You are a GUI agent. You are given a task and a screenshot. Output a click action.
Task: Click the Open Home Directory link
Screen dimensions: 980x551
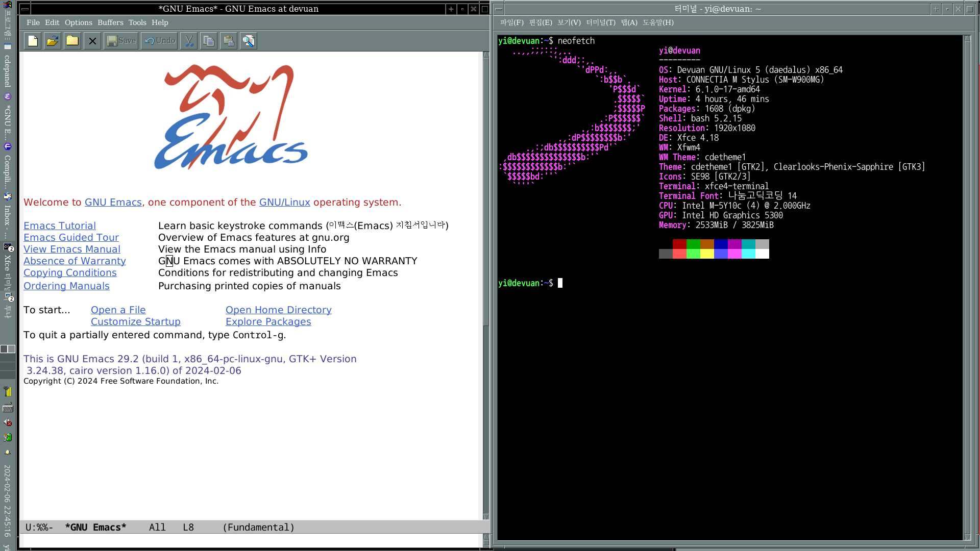(x=278, y=310)
